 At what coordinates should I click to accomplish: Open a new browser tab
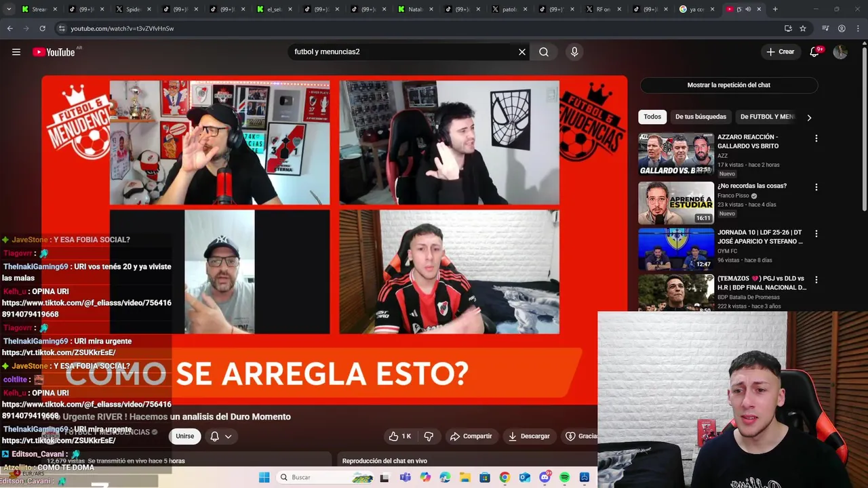[x=775, y=9]
